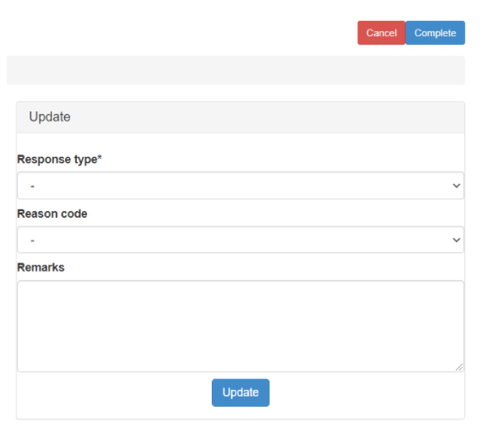Click the blue Complete button

pos(435,33)
